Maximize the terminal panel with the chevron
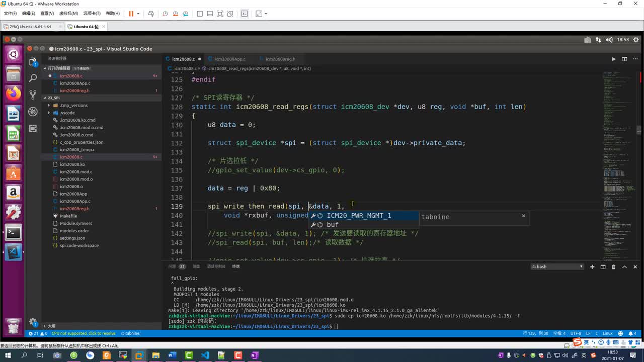The image size is (644, 362). pyautogui.click(x=624, y=266)
